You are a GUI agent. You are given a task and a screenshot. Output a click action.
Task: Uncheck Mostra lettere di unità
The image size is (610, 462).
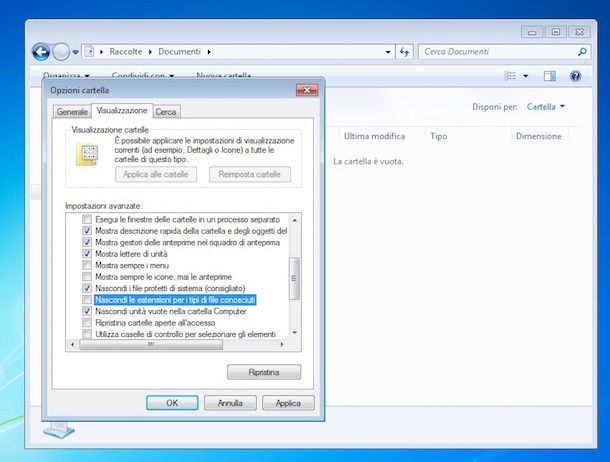(x=87, y=254)
